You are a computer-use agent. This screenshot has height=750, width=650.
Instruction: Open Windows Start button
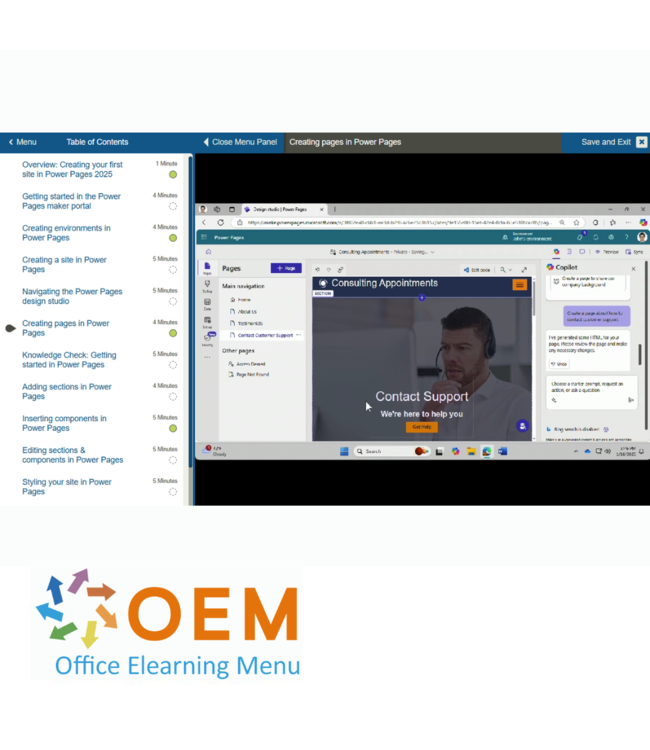(x=344, y=451)
